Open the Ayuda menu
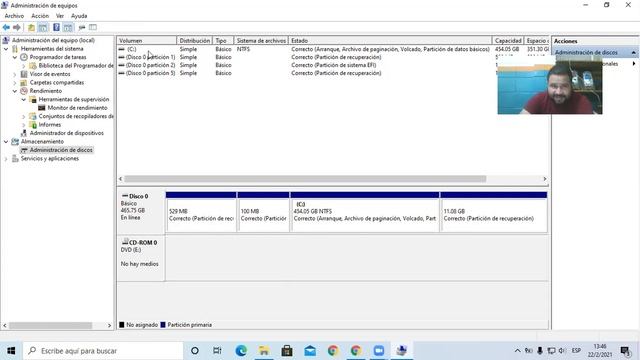640x360 pixels. click(x=79, y=16)
